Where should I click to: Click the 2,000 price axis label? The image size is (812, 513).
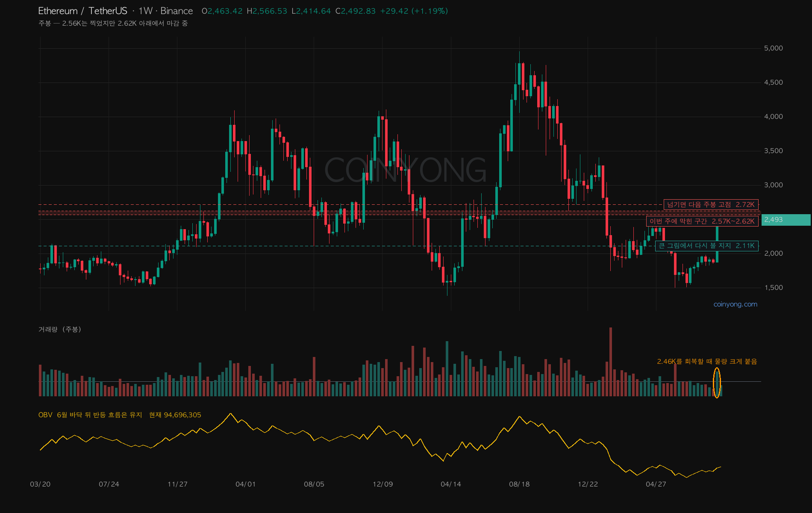(x=774, y=254)
